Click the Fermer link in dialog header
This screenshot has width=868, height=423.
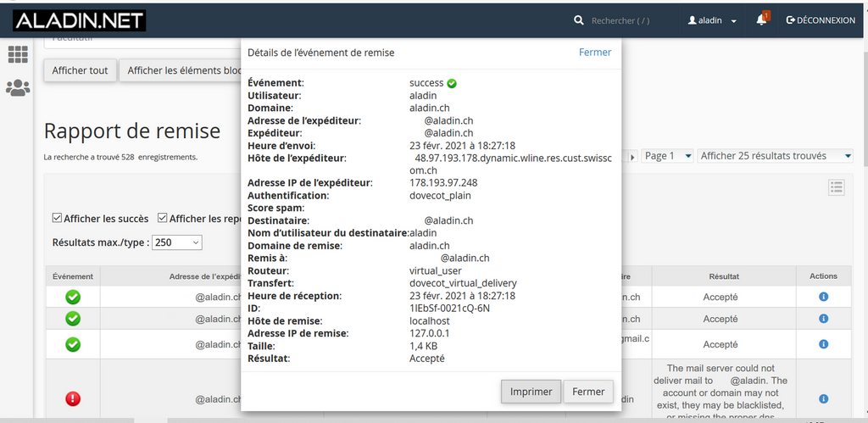594,53
